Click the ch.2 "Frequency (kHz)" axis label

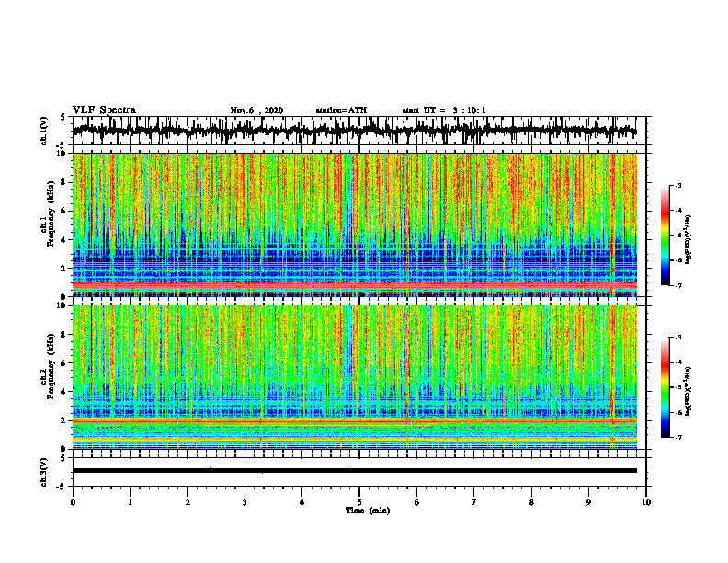coord(51,366)
